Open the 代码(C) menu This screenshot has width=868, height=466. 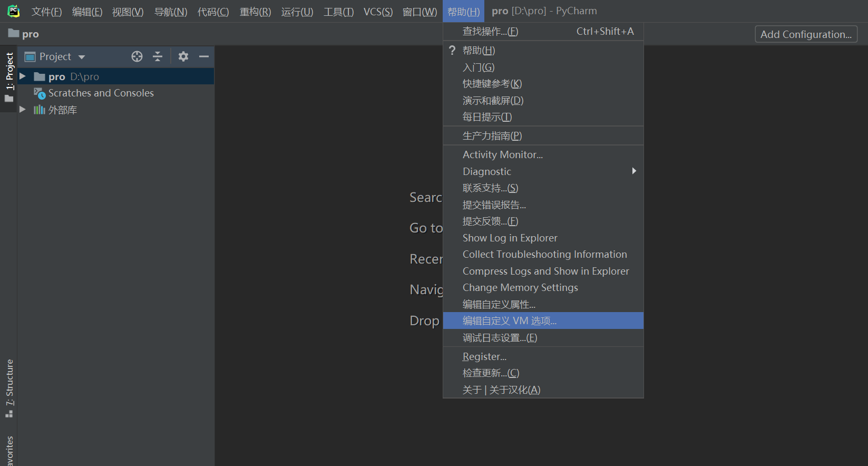(x=213, y=12)
